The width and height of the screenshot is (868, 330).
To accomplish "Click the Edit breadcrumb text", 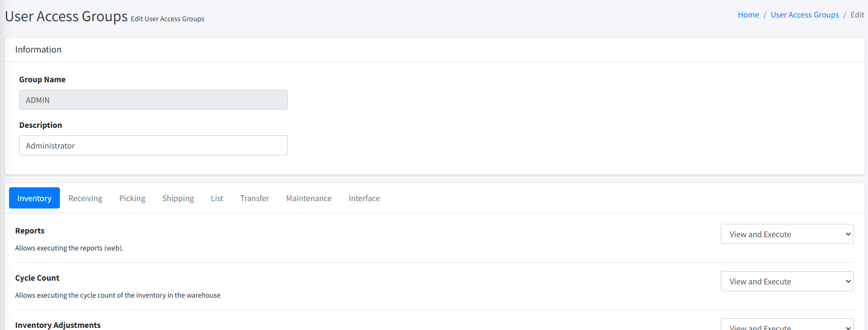I will (857, 15).
